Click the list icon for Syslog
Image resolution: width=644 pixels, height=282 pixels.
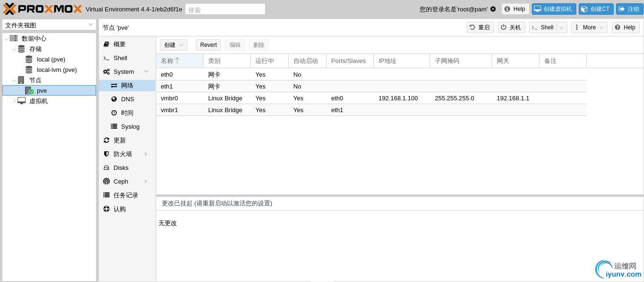point(114,126)
